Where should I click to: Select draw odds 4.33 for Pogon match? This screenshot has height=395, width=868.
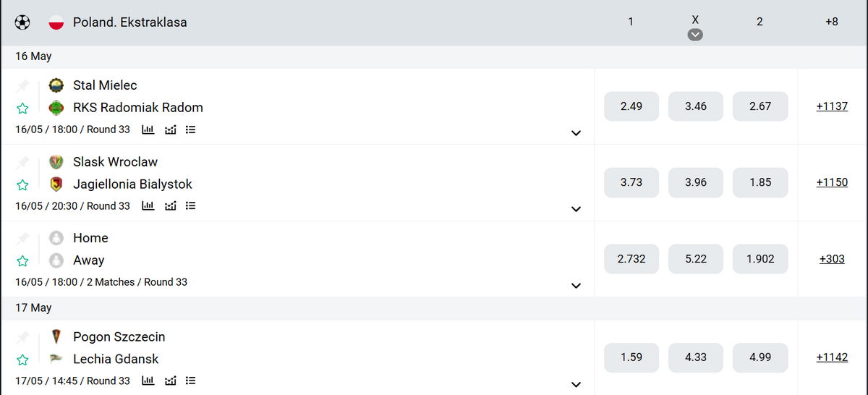pyautogui.click(x=696, y=357)
